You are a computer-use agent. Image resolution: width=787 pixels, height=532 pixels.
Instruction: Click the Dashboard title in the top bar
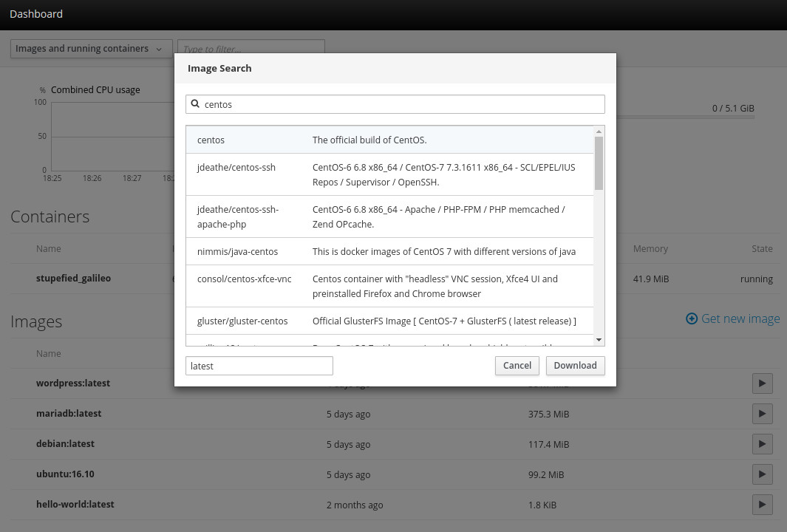click(36, 14)
